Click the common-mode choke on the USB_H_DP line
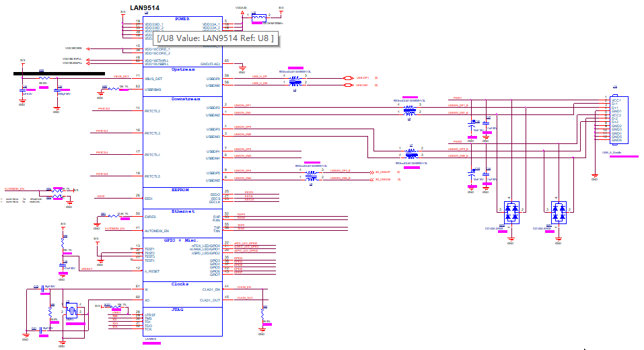Screen dimensions: 644x350 tap(295, 80)
